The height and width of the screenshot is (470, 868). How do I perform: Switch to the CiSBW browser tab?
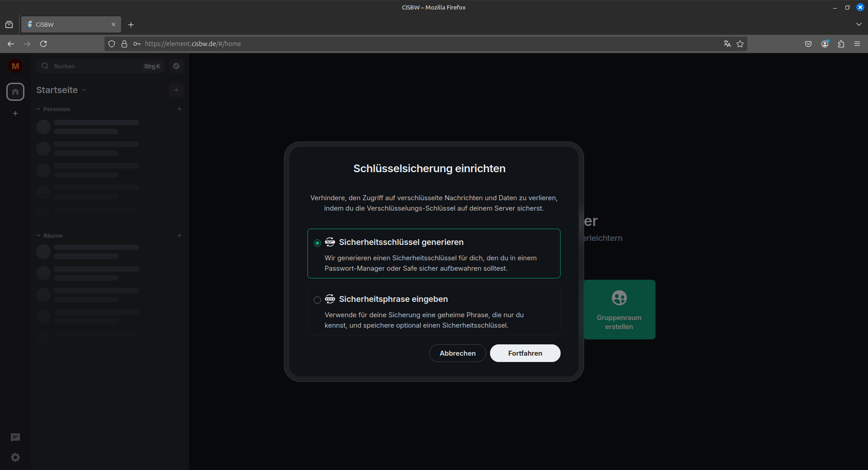[63, 24]
